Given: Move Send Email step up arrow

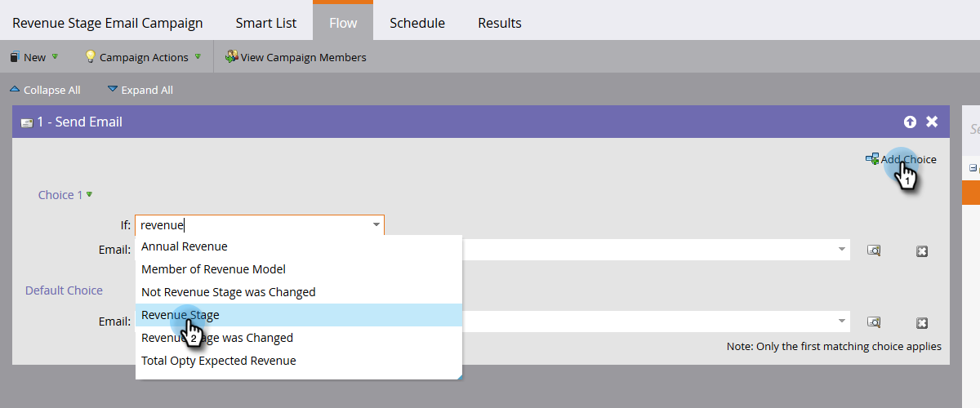Looking at the screenshot, I should [910, 122].
